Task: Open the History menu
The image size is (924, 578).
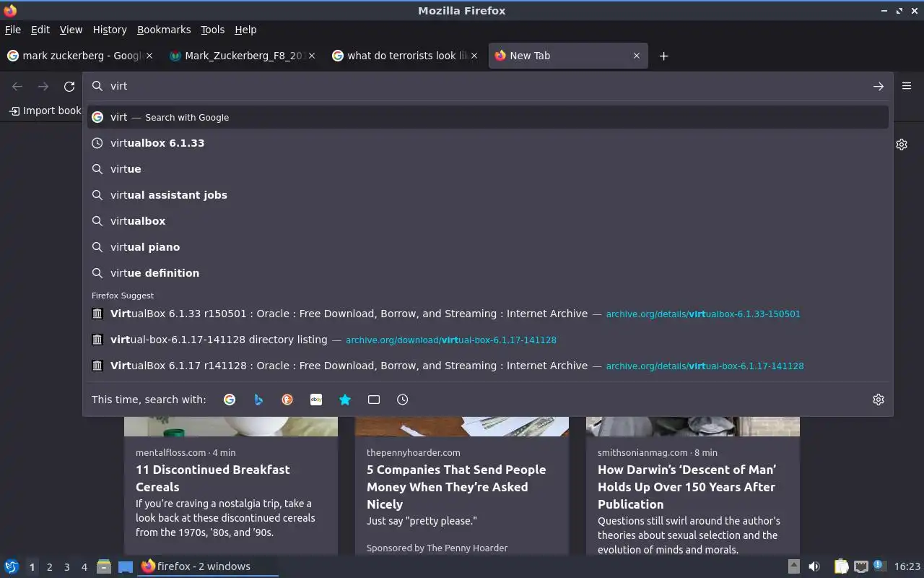Action: coord(110,30)
